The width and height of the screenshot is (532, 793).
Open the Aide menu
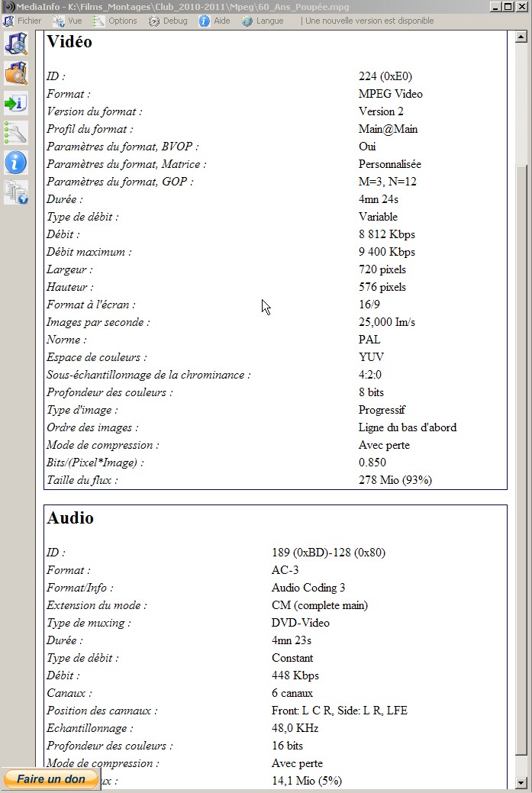click(x=215, y=21)
